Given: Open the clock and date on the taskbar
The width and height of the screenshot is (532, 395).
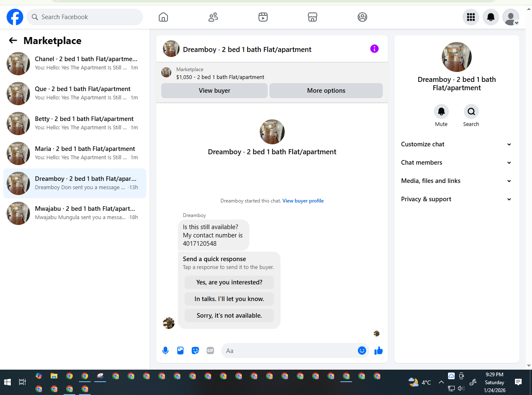Looking at the screenshot, I should [494, 382].
